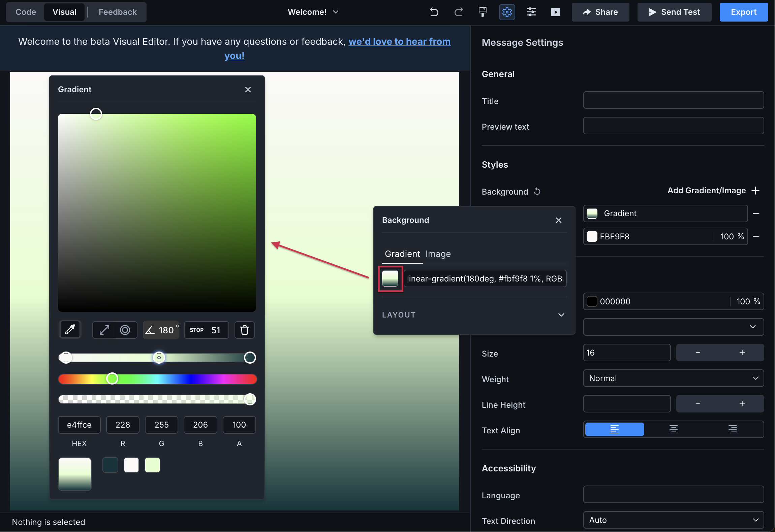Viewport: 775px width, 532px height.
Task: Toggle center text alignment
Action: [x=673, y=428]
